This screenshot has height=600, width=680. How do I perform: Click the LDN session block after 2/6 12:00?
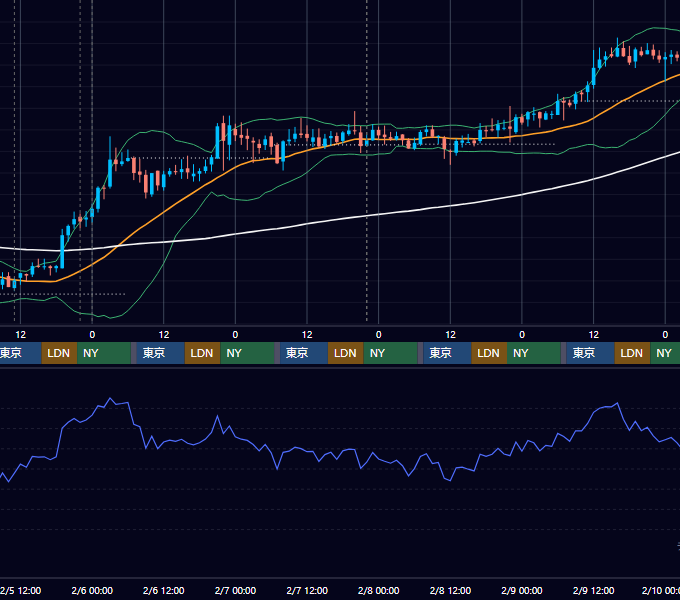(x=203, y=353)
